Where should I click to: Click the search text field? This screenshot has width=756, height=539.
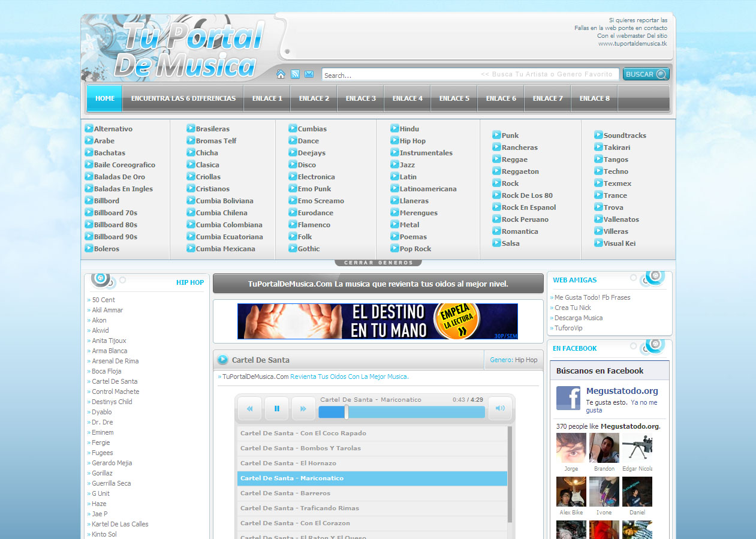coord(471,74)
